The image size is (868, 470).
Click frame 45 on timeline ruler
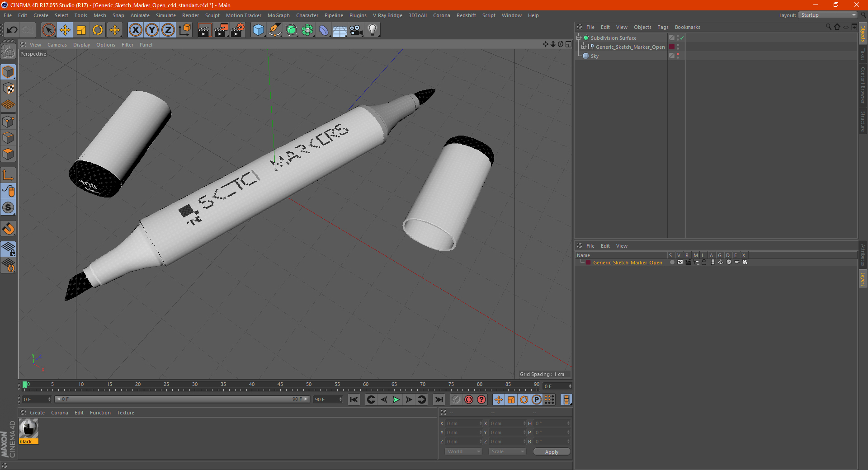tap(280, 385)
